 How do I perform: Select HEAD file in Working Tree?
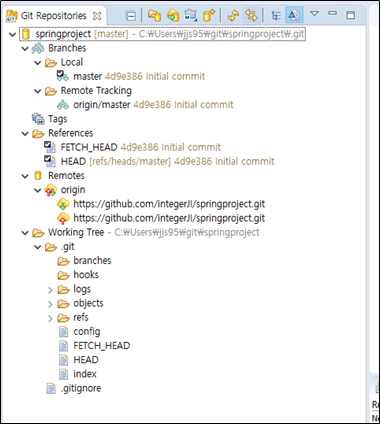pos(86,360)
